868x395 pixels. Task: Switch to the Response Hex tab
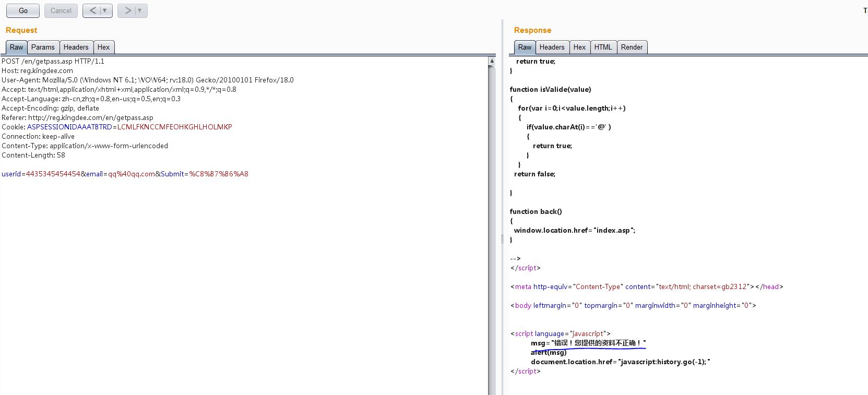tap(579, 47)
